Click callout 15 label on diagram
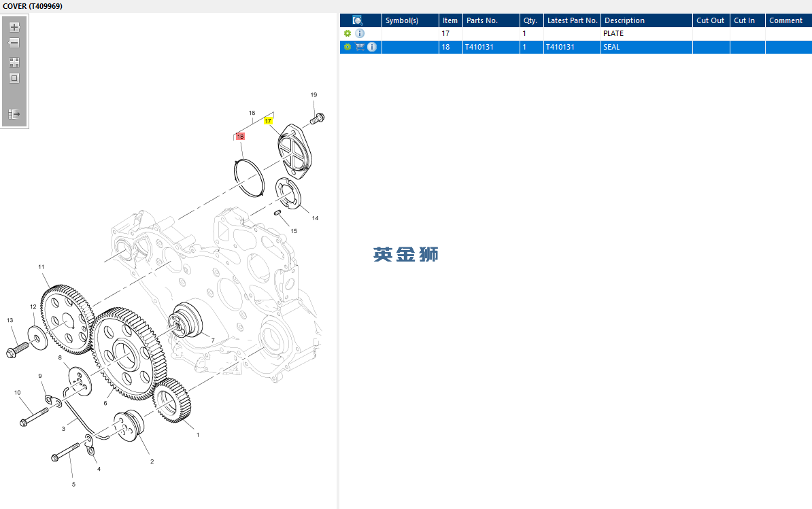The width and height of the screenshot is (812, 509). tap(294, 230)
